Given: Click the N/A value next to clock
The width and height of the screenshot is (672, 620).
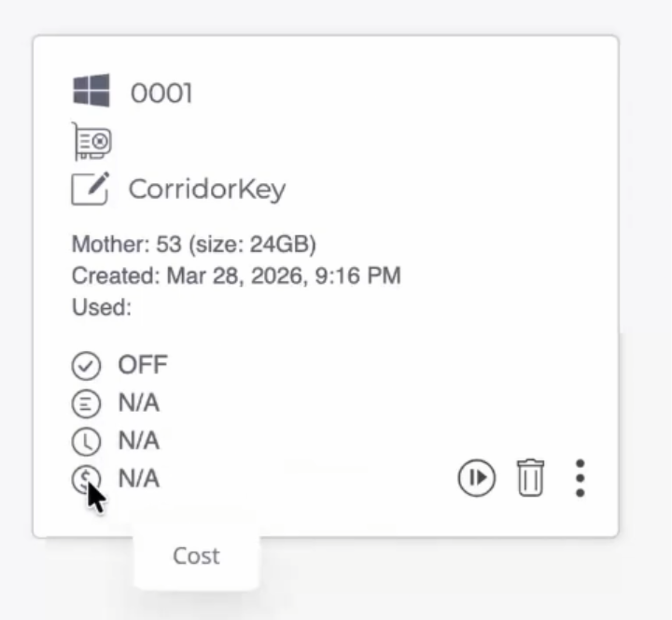Looking at the screenshot, I should (x=139, y=441).
